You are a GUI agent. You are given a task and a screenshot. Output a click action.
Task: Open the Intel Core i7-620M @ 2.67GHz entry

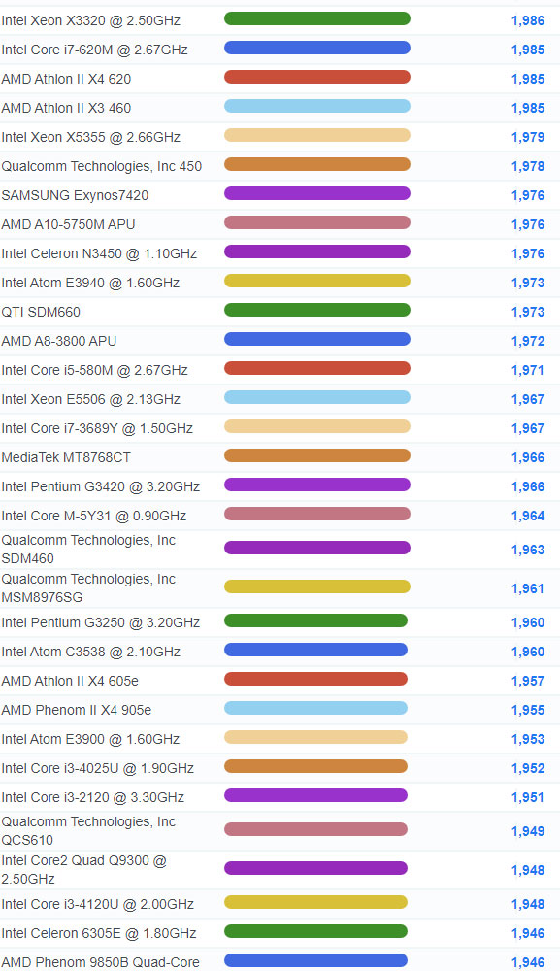click(x=95, y=50)
